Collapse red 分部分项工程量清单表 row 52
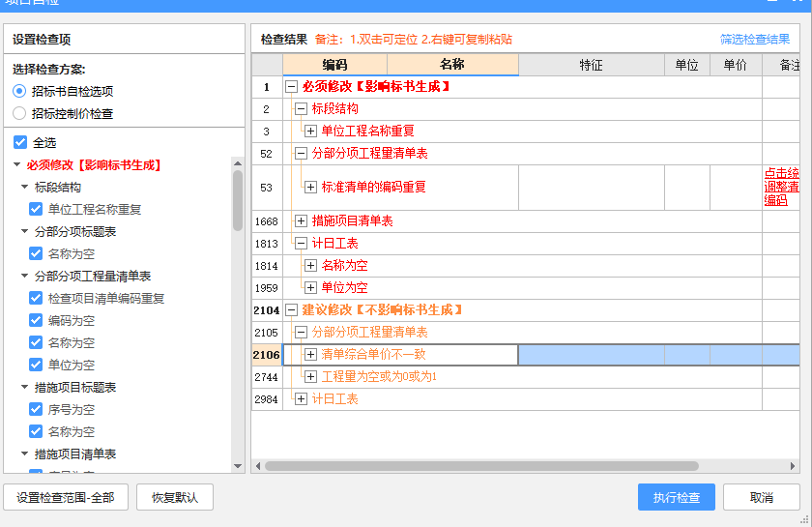The width and height of the screenshot is (812, 527). point(301,154)
